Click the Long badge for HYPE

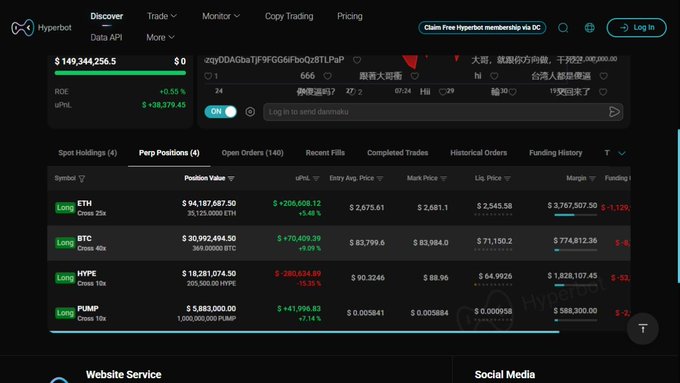[x=65, y=278]
